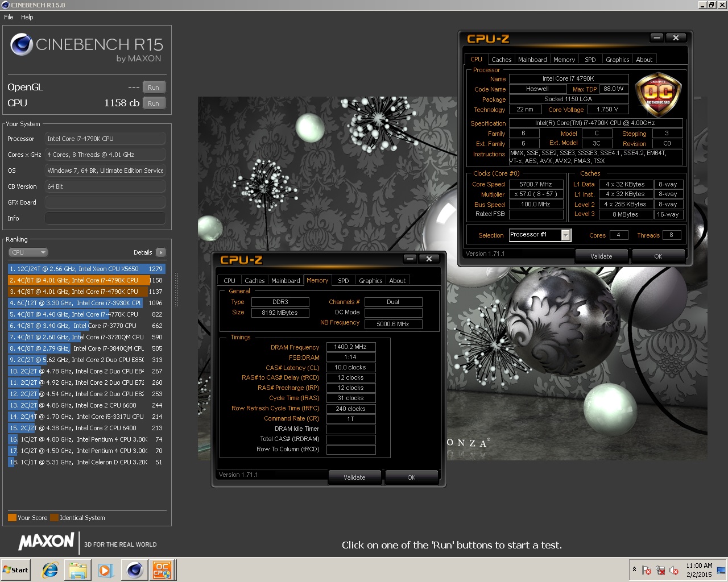728x582 pixels.
Task: Click the Cinebench R15 logo
Action: (x=86, y=47)
